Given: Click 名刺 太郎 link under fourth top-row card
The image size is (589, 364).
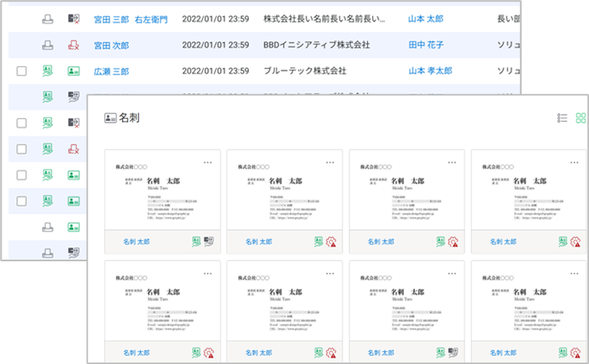Looking at the screenshot, I should point(503,242).
